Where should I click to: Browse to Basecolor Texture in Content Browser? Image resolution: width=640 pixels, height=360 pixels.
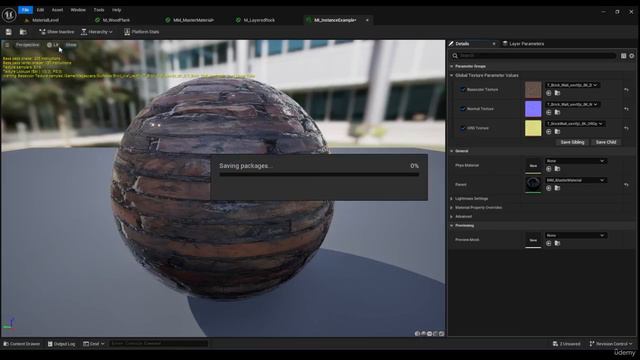click(558, 93)
